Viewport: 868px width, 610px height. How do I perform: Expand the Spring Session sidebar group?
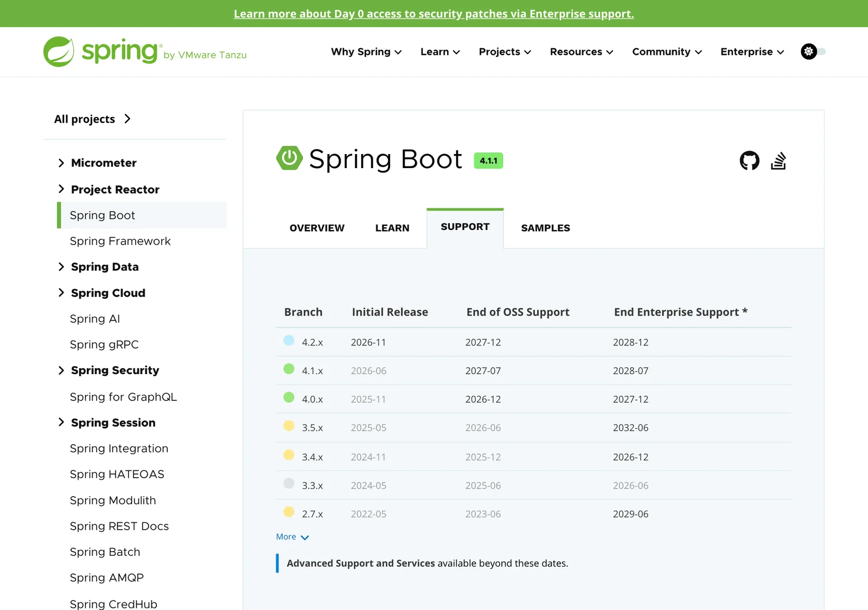[61, 422]
